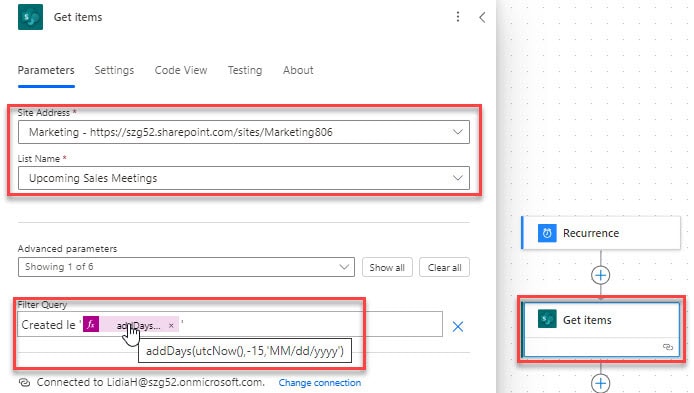Select the Get items action card on the canvas

click(x=601, y=329)
